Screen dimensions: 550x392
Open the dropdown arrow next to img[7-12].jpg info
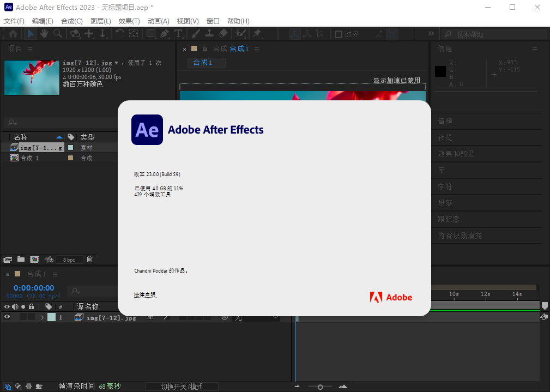(117, 63)
